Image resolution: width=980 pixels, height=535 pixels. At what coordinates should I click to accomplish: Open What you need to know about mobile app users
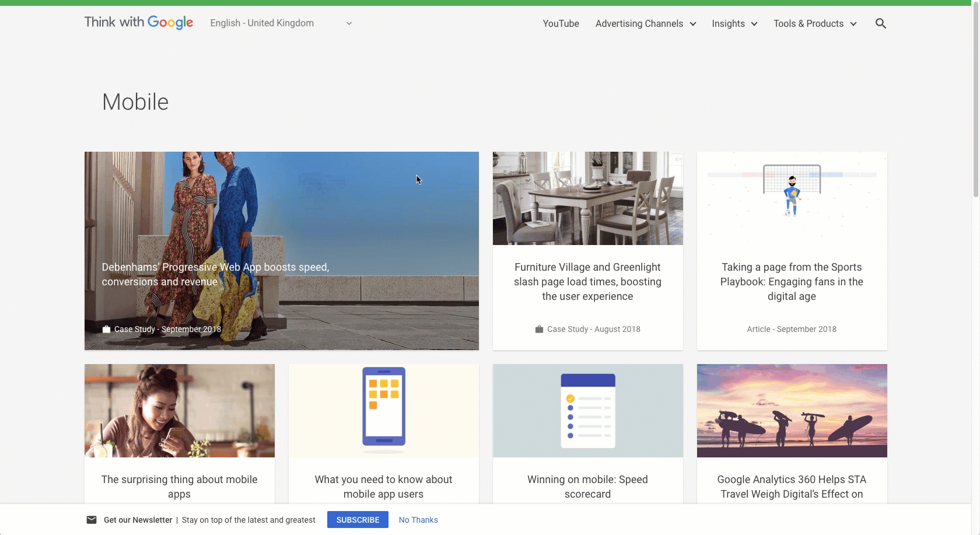[x=383, y=487]
